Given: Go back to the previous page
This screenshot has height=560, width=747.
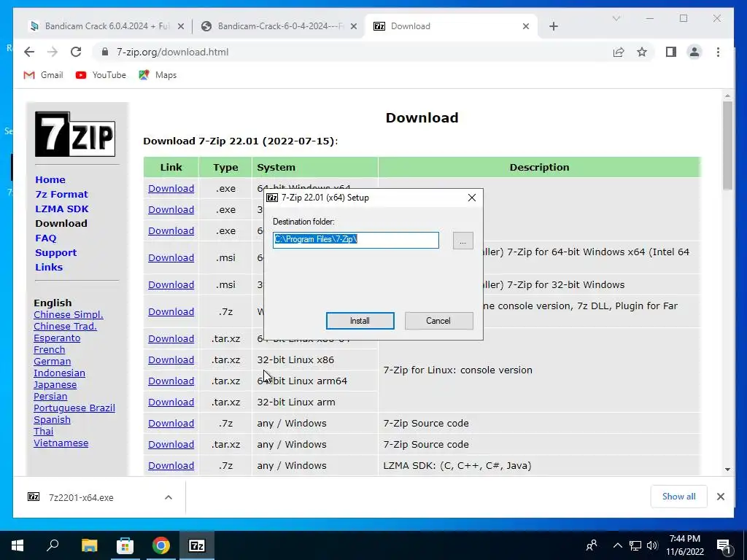Looking at the screenshot, I should (29, 52).
